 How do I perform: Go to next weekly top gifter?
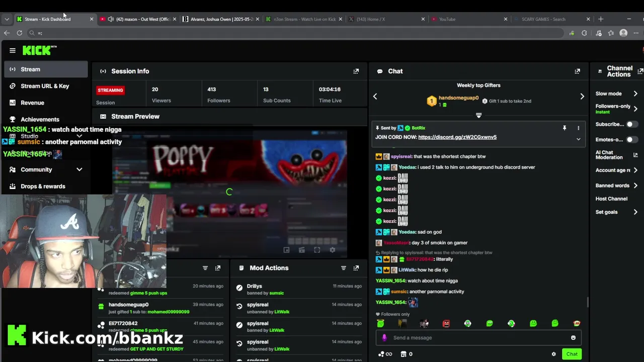point(582,97)
